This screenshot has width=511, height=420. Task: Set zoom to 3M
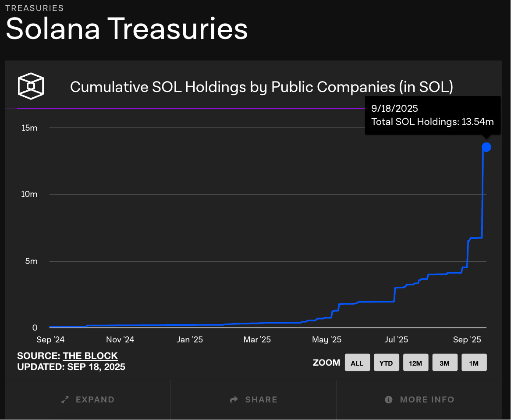click(445, 363)
